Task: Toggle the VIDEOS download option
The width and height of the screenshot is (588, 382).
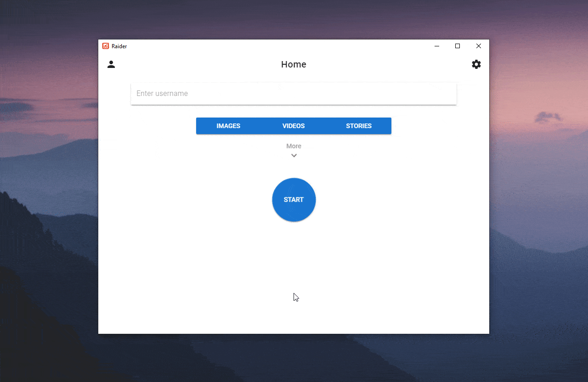Action: tap(294, 126)
